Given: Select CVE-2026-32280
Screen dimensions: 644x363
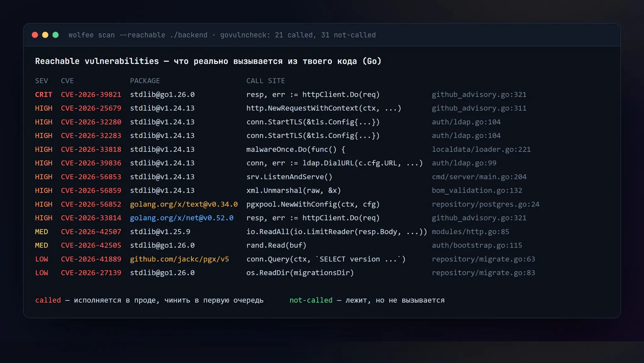Looking at the screenshot, I should [91, 122].
